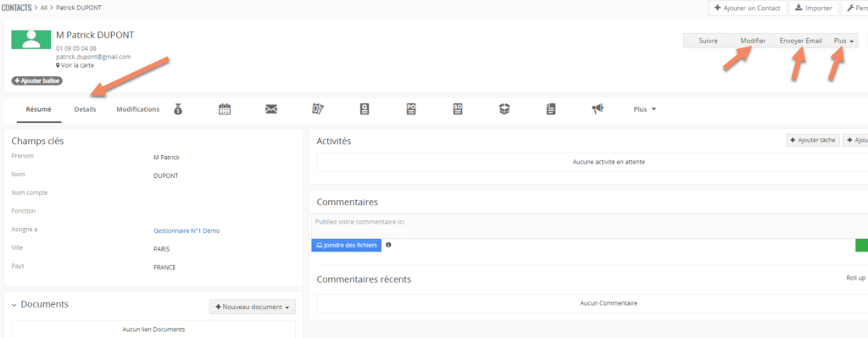The width and height of the screenshot is (868, 338).
Task: Open the Plus dropdown next to Envoyer Email
Action: point(843,41)
